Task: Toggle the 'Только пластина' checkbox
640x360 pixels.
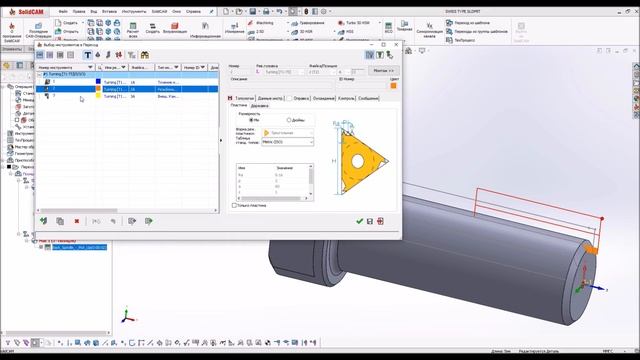Action: click(x=234, y=205)
